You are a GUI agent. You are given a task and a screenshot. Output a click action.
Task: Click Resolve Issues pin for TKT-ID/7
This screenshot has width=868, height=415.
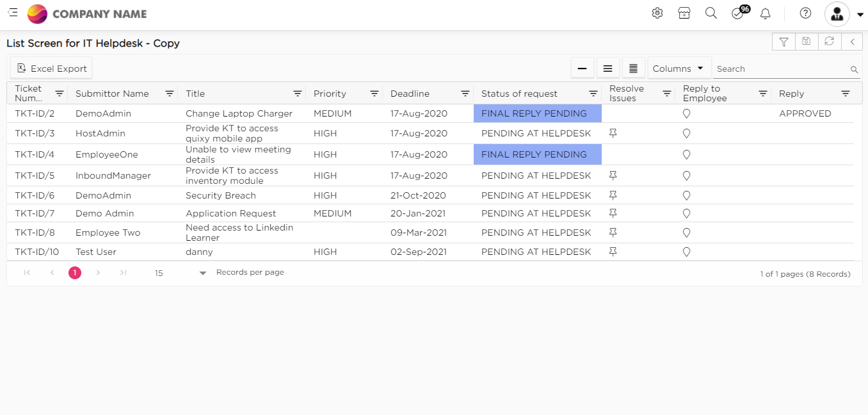point(613,213)
